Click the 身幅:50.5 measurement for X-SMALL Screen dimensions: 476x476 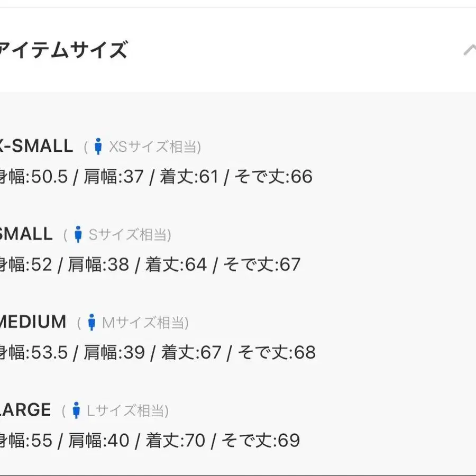[x=34, y=177]
